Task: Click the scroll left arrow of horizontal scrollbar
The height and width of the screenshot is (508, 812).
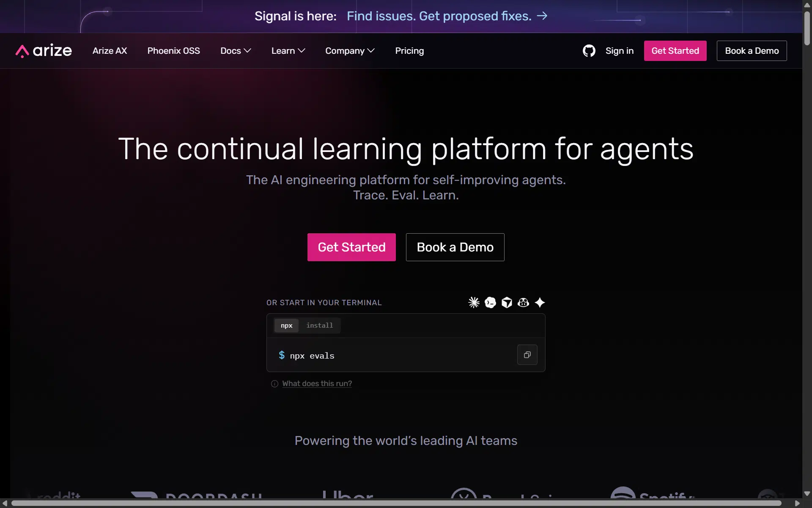Action: click(5, 503)
